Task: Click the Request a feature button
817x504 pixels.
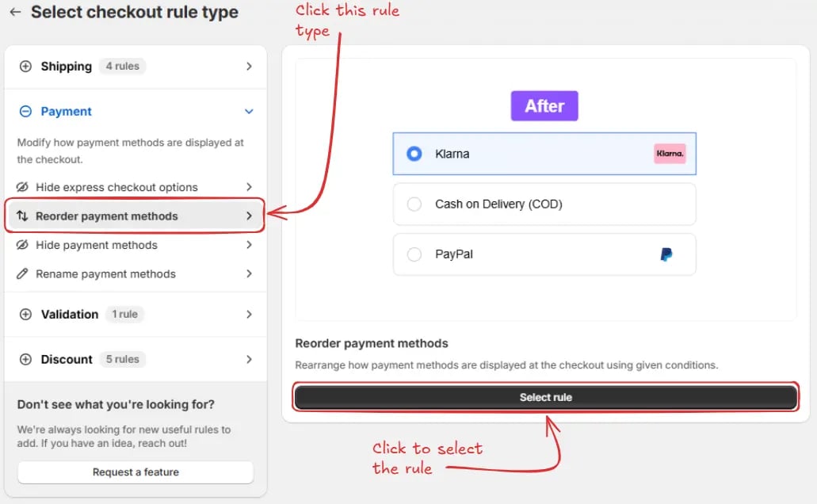Action: point(136,472)
